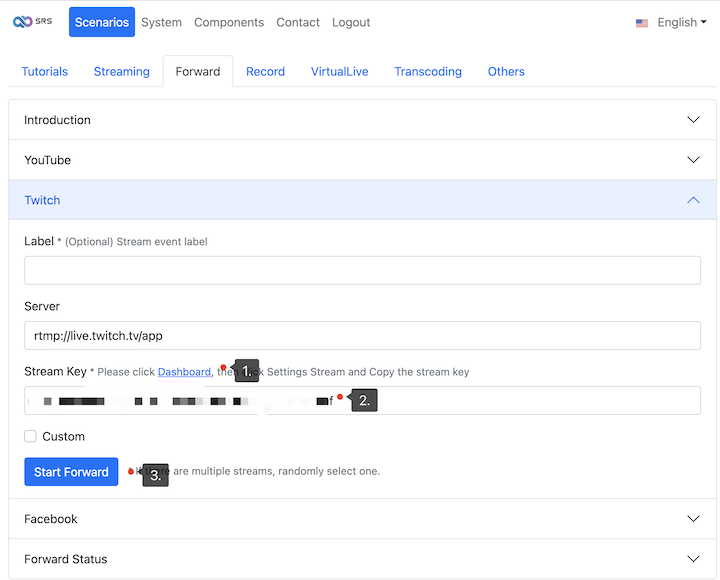Image resolution: width=720 pixels, height=580 pixels.
Task: Switch to the Tutorials tab
Action: 45,71
